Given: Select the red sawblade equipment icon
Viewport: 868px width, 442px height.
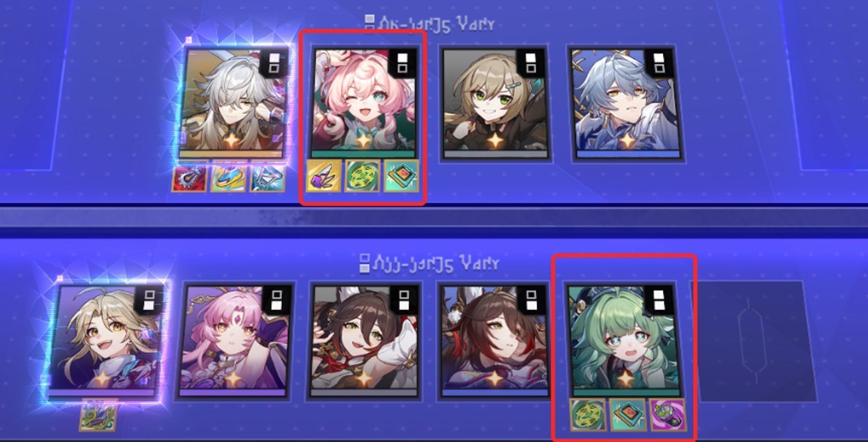Looking at the screenshot, I should click(189, 178).
